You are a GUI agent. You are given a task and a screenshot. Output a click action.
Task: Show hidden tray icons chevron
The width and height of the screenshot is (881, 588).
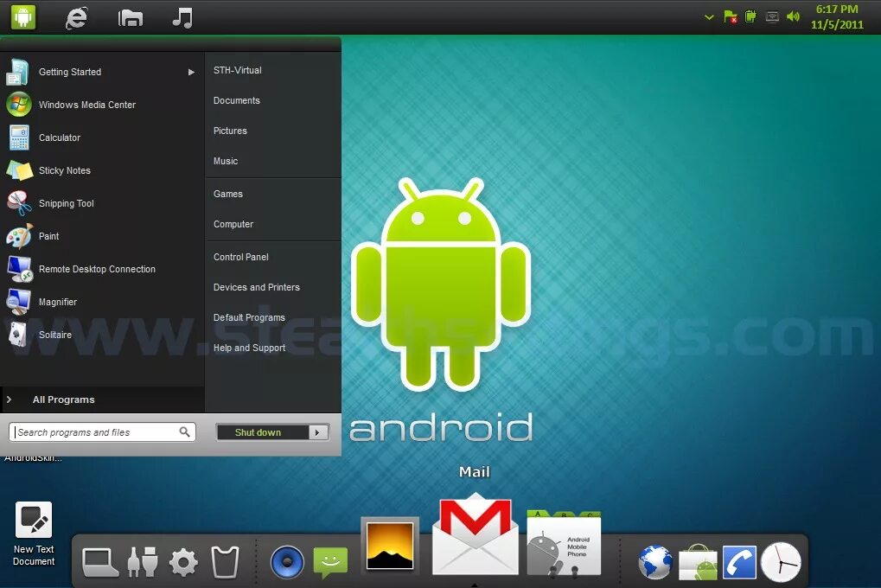709,17
